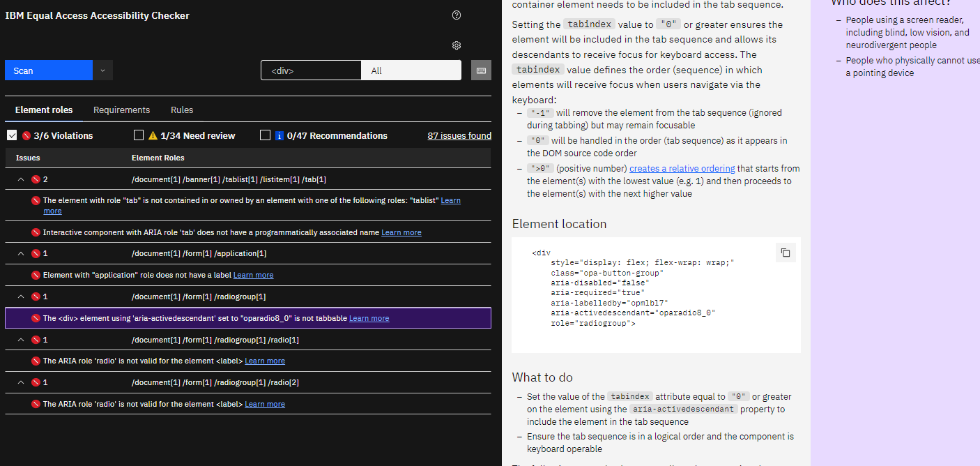The width and height of the screenshot is (980, 466).
Task: Copy element location code snippet
Action: pos(786,253)
